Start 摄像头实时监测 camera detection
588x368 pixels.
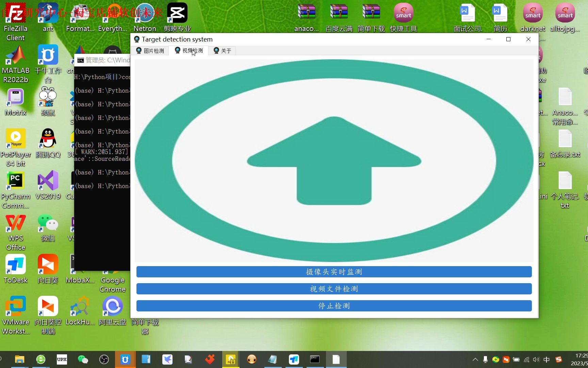point(334,272)
